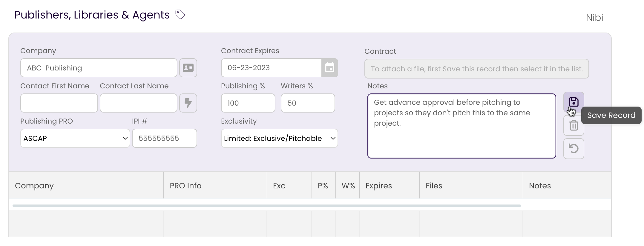
Task: Focus the Contact First Name field
Action: pos(59,103)
